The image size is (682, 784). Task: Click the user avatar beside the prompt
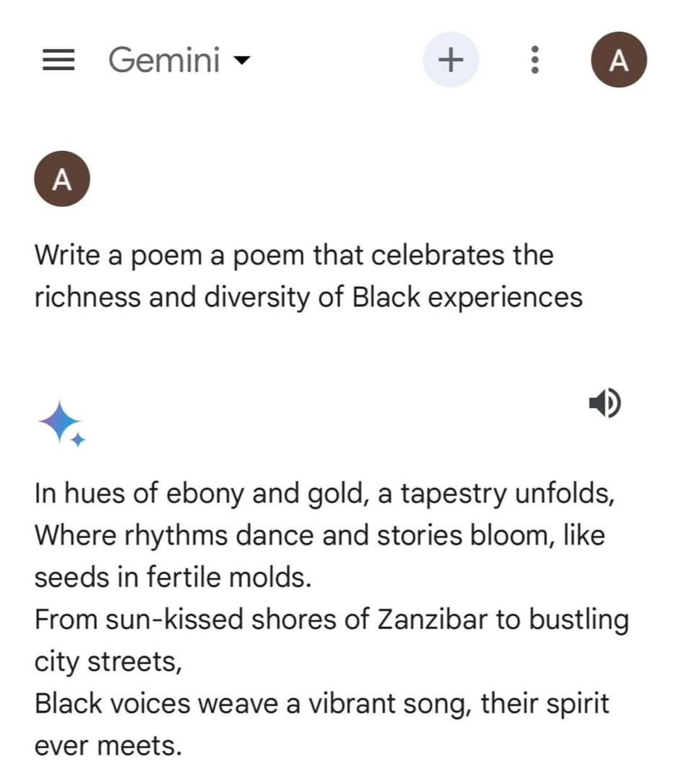click(62, 179)
